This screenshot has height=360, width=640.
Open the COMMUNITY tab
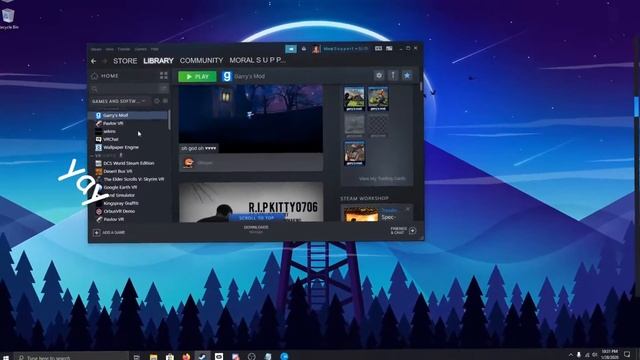[x=201, y=60]
